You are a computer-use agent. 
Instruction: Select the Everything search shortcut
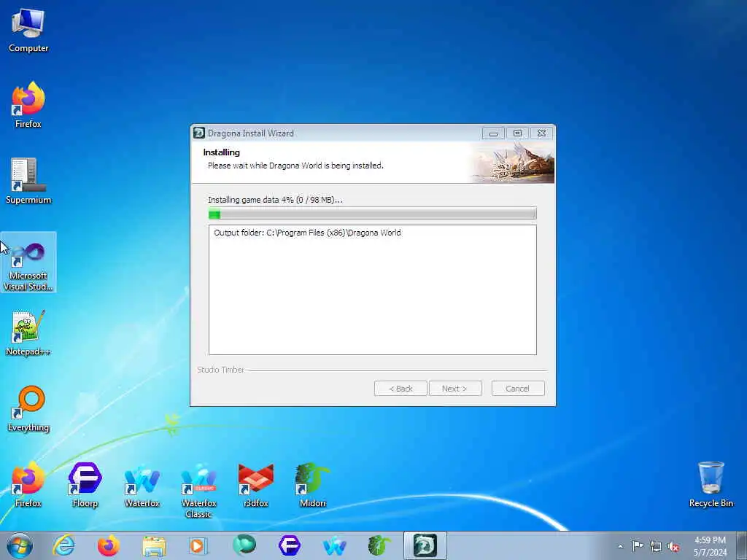point(28,408)
